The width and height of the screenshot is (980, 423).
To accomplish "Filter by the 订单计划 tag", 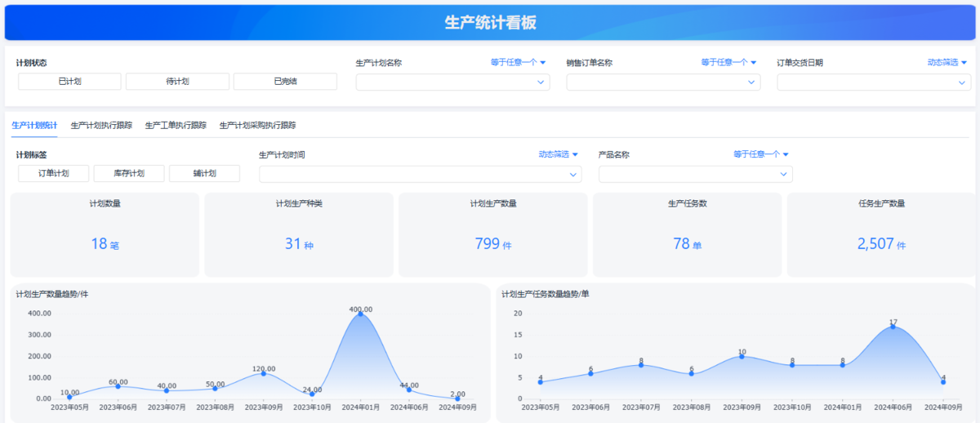I will coord(53,173).
